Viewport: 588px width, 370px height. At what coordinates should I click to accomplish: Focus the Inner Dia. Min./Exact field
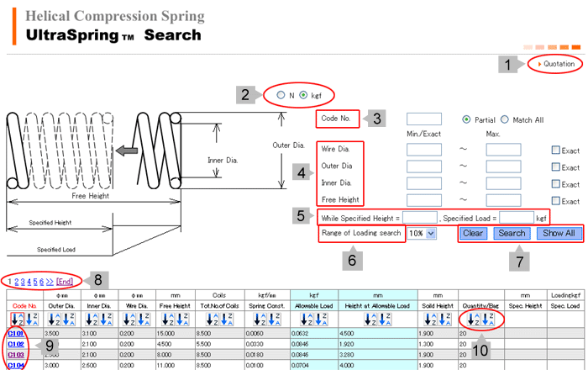pyautogui.click(x=424, y=183)
